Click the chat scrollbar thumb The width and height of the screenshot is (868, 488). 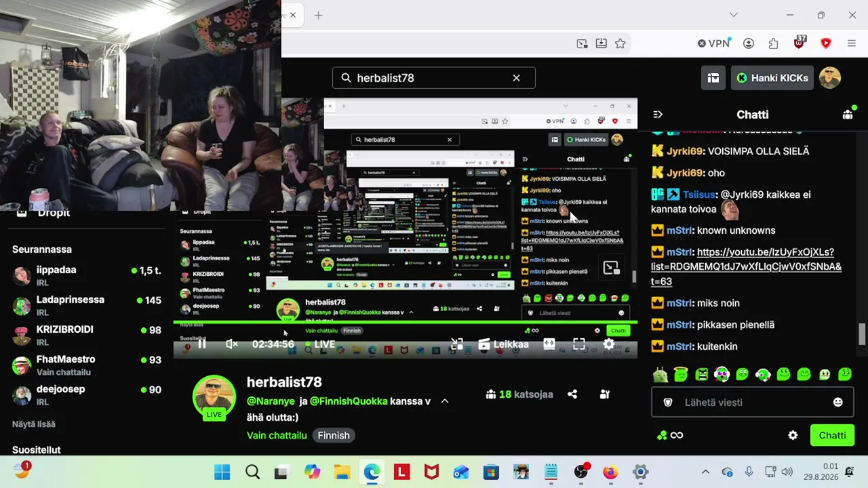click(x=862, y=334)
